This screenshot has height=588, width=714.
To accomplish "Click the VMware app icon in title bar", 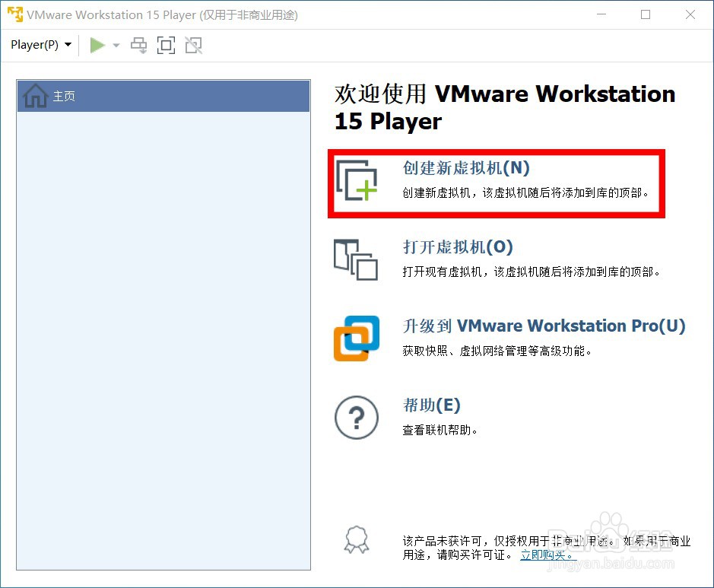I will click(15, 14).
